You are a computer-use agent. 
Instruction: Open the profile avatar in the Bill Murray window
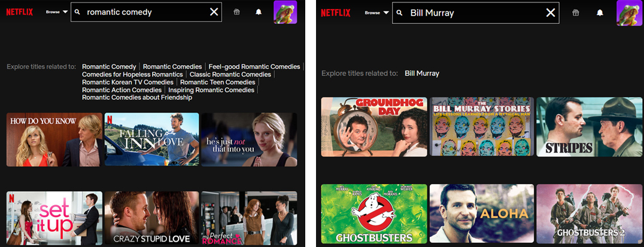(x=630, y=13)
